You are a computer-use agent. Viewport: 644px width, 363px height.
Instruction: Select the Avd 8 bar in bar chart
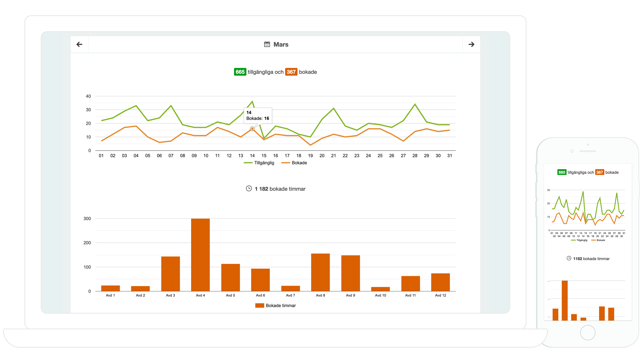[320, 272]
